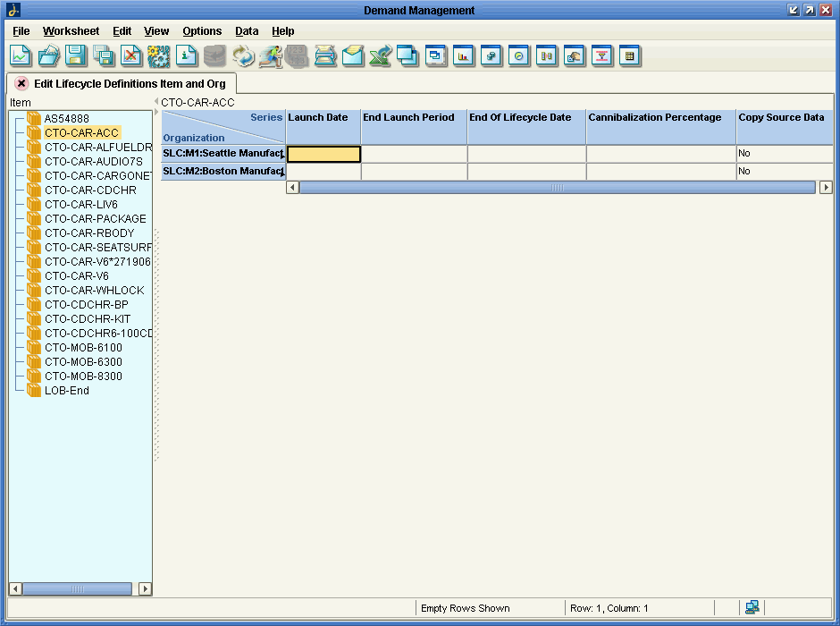Select item CTO-CAR-ALFUELDR in the tree
Viewport: 840px width, 626px height.
click(98, 147)
